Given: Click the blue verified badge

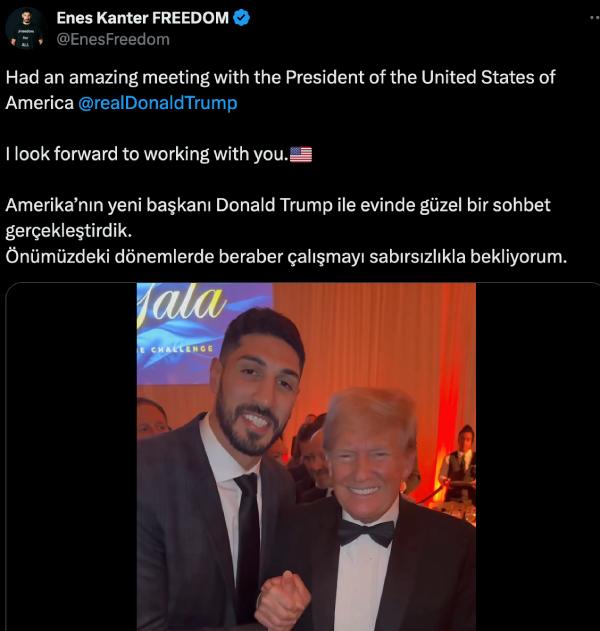Looking at the screenshot, I should [x=241, y=18].
